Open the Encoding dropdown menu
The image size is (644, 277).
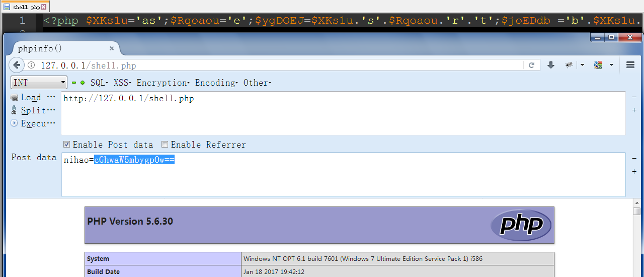[215, 83]
